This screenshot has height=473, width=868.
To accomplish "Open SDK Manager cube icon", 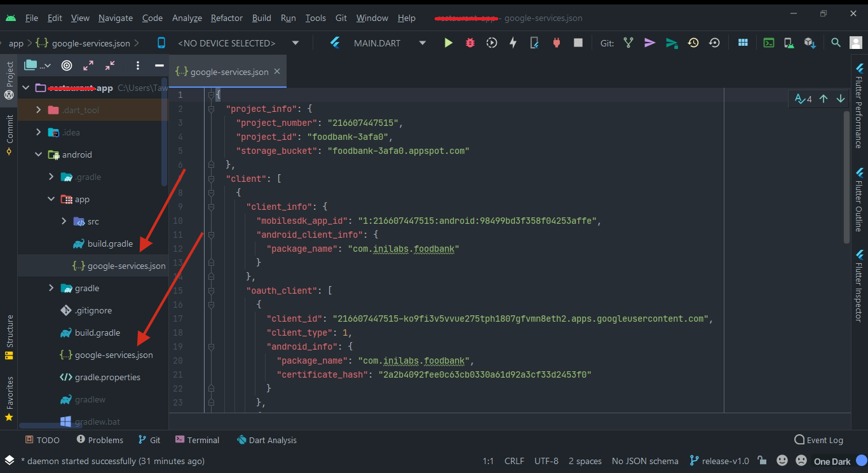I will click(x=810, y=43).
